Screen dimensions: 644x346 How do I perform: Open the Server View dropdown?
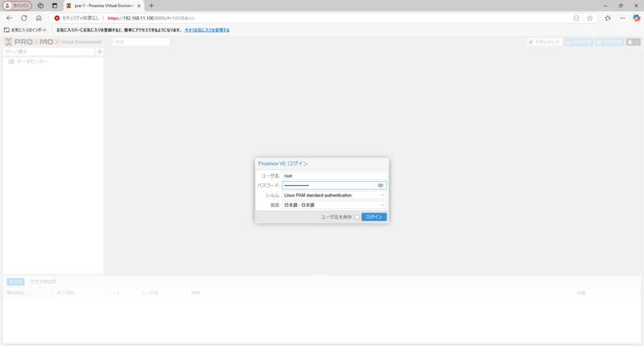coord(48,51)
